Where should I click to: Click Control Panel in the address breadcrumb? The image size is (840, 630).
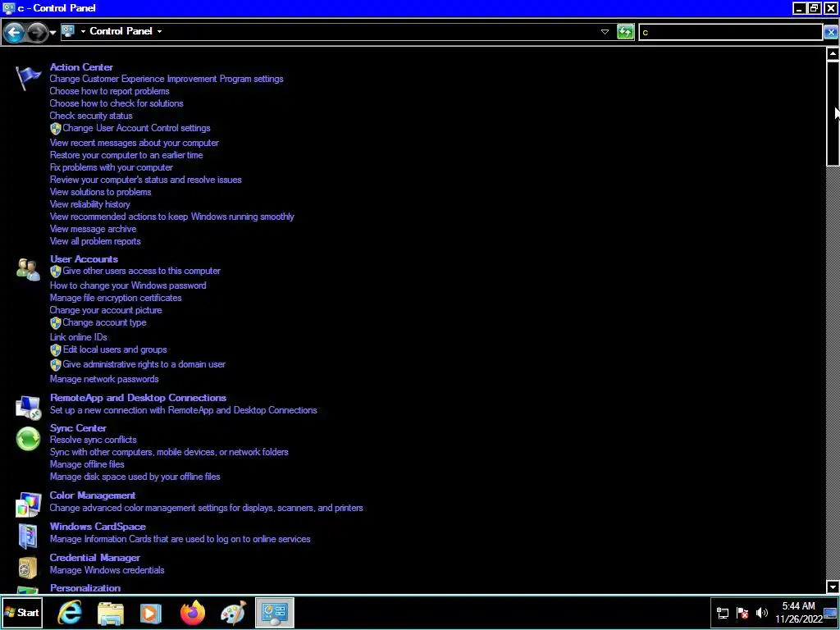(x=121, y=31)
